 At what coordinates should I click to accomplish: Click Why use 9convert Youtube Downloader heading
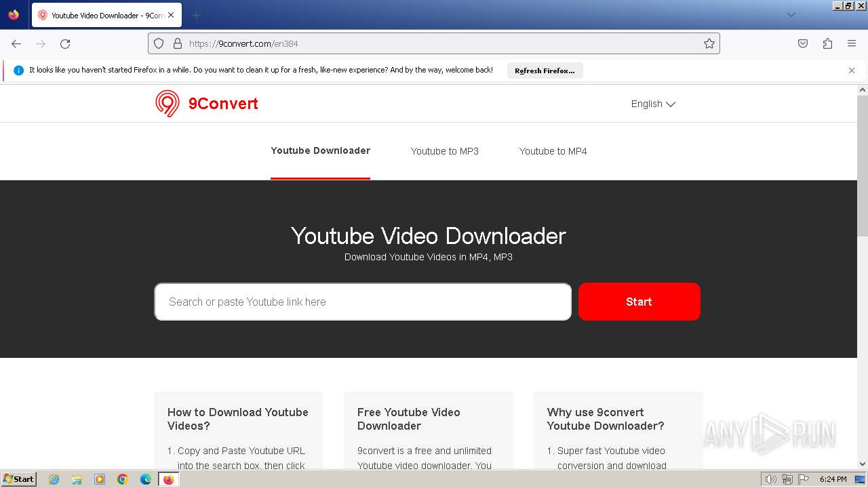tap(606, 419)
